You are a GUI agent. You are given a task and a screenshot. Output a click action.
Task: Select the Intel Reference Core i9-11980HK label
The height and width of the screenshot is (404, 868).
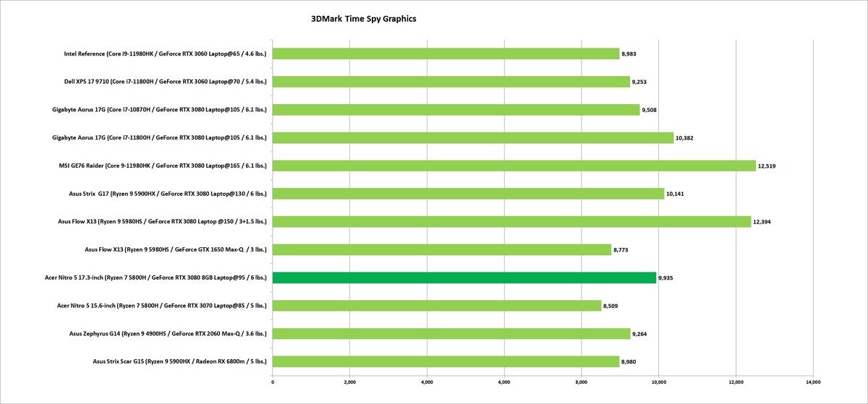pos(165,53)
